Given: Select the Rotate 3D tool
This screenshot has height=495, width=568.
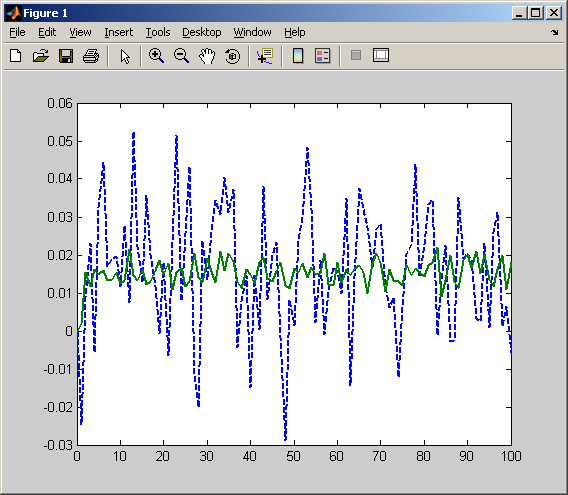Looking at the screenshot, I should coord(232,56).
